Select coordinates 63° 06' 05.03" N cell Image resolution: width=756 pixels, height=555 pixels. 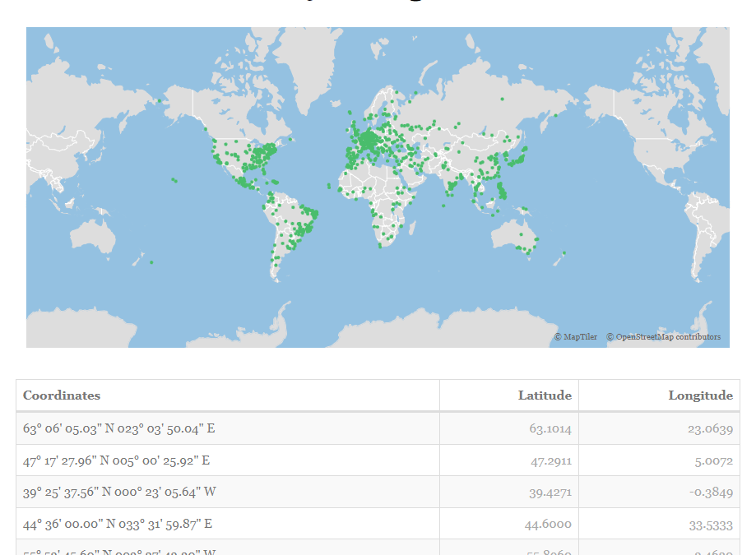228,428
